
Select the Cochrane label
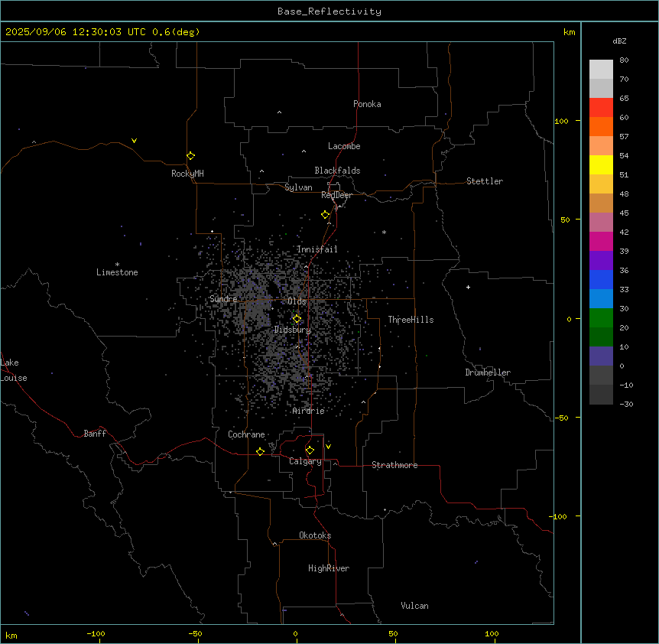246,434
